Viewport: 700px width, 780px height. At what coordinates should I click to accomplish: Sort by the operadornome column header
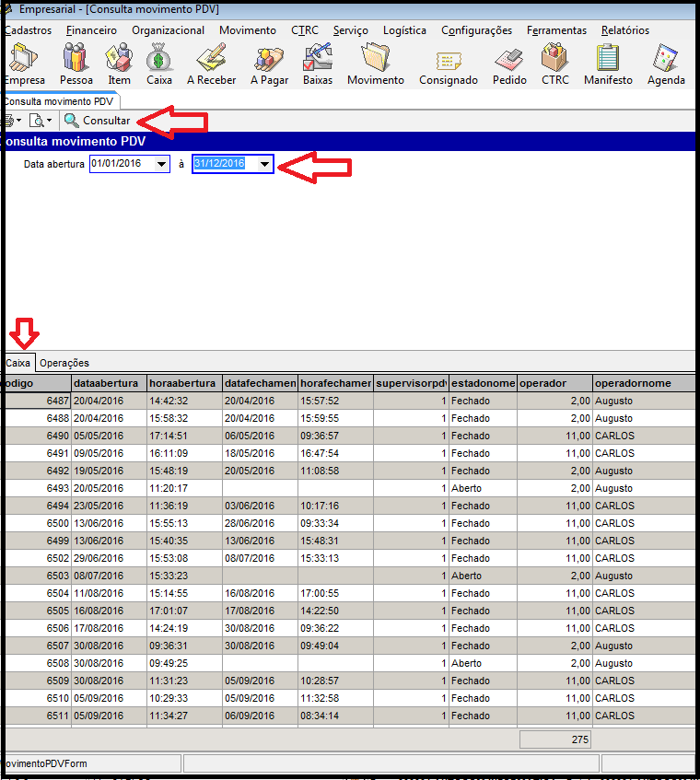coord(633,383)
